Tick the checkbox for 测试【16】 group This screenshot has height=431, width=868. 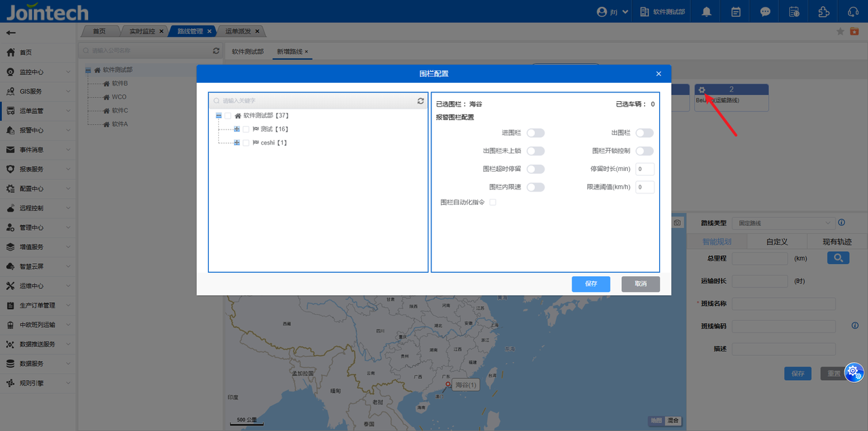pos(246,129)
